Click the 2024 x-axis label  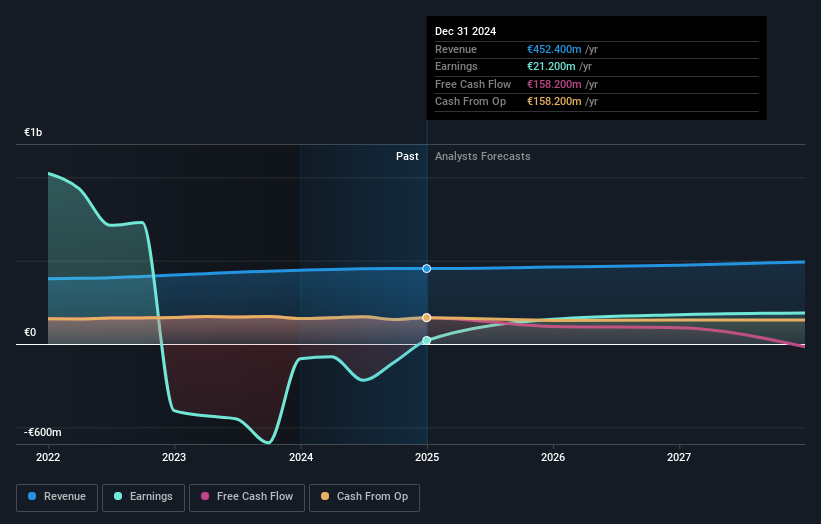click(x=301, y=457)
